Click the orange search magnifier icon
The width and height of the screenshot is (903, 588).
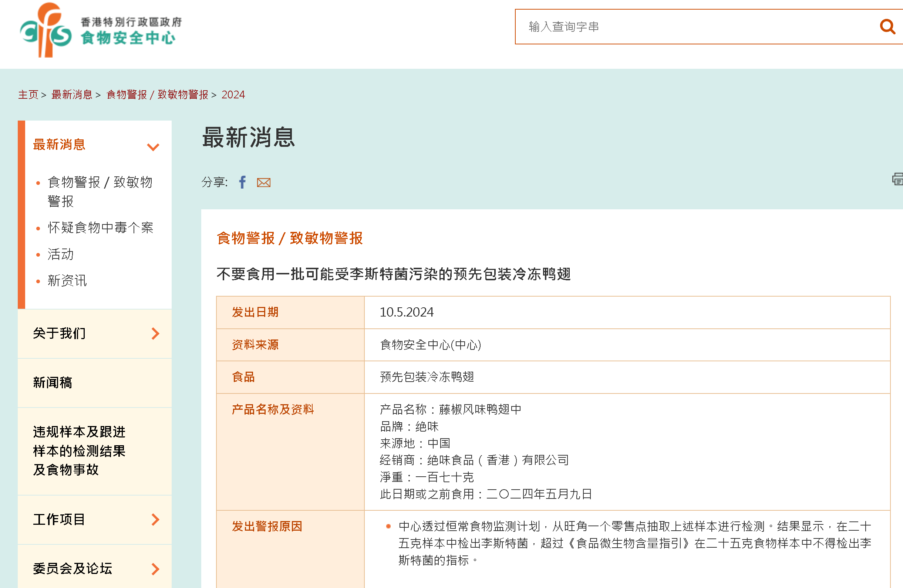pyautogui.click(x=887, y=27)
